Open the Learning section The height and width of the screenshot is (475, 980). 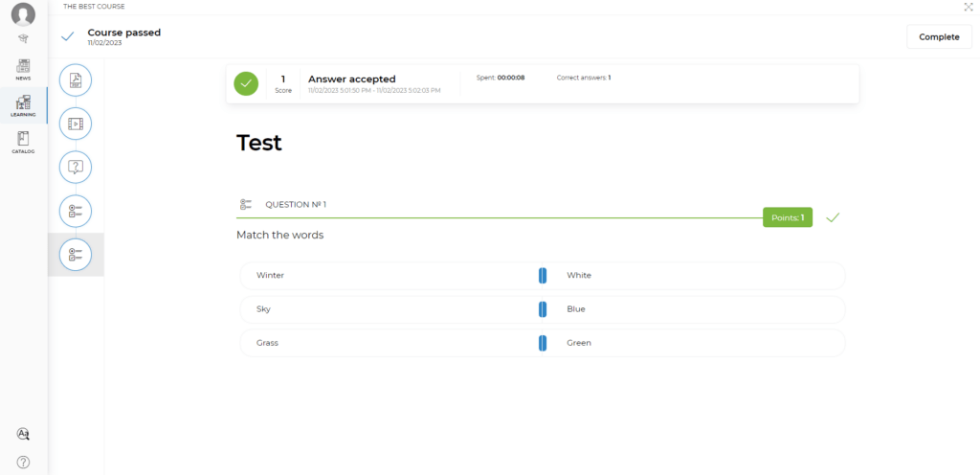[x=23, y=105]
